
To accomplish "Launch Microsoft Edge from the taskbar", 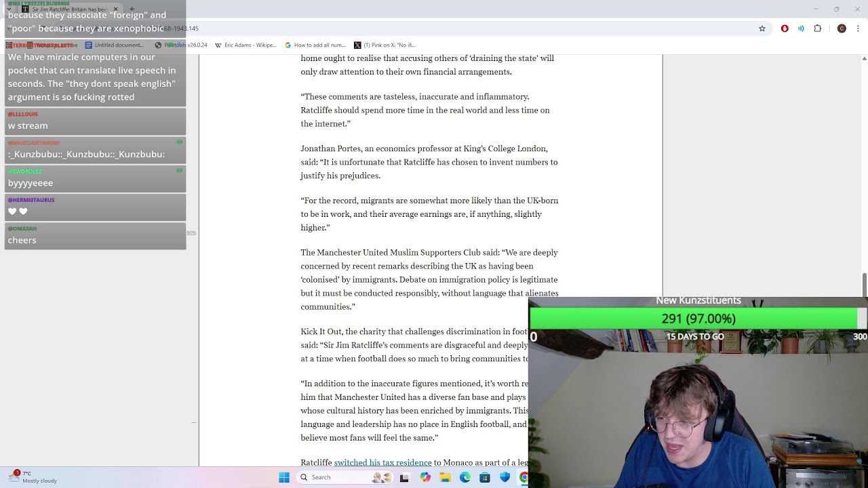I will pos(465,477).
